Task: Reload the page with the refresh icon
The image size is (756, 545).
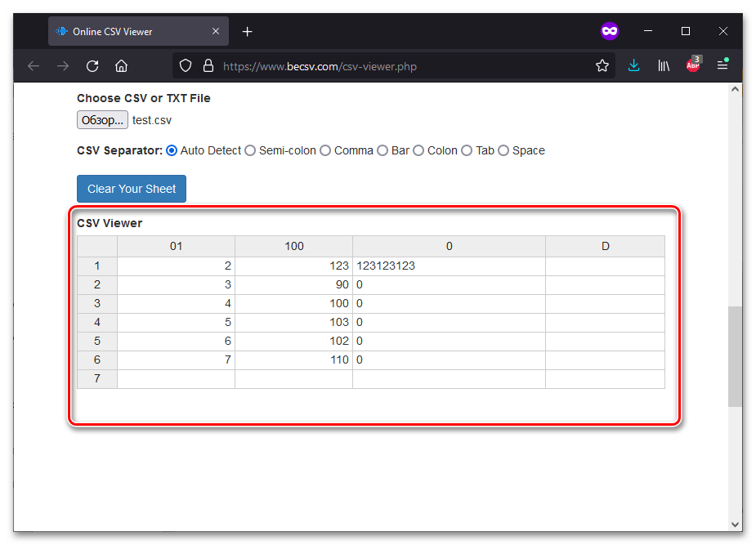Action: pyautogui.click(x=92, y=66)
